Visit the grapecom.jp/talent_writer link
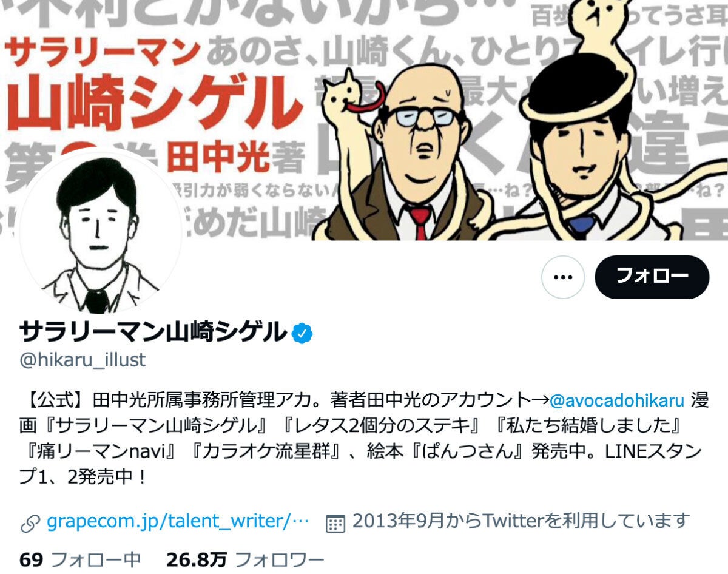The image size is (728, 574). (178, 521)
